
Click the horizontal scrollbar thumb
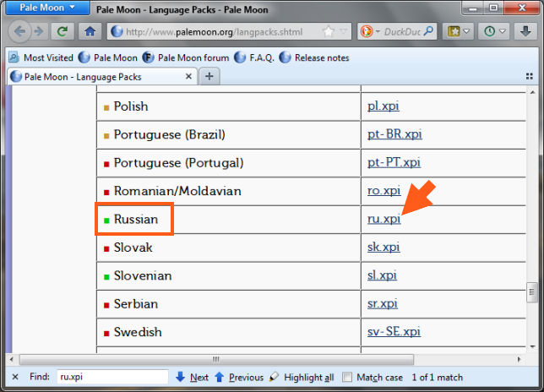pos(216,359)
